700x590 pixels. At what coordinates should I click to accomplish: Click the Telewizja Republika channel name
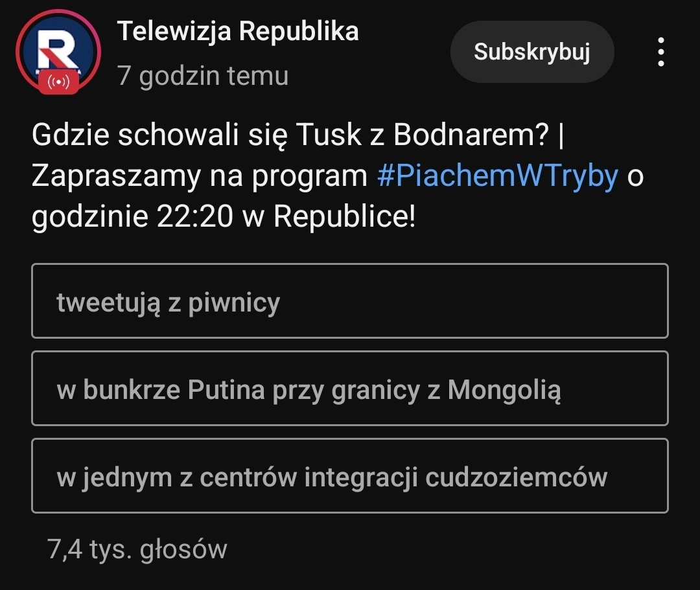238,31
